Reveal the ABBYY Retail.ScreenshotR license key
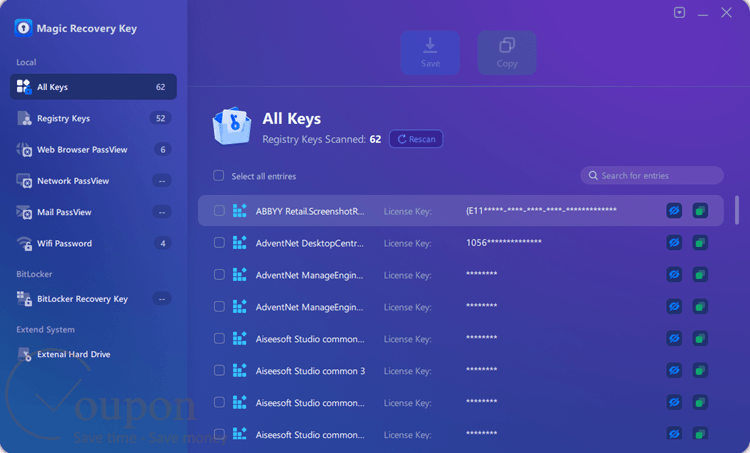Viewport: 750px width, 453px height. pyautogui.click(x=674, y=210)
